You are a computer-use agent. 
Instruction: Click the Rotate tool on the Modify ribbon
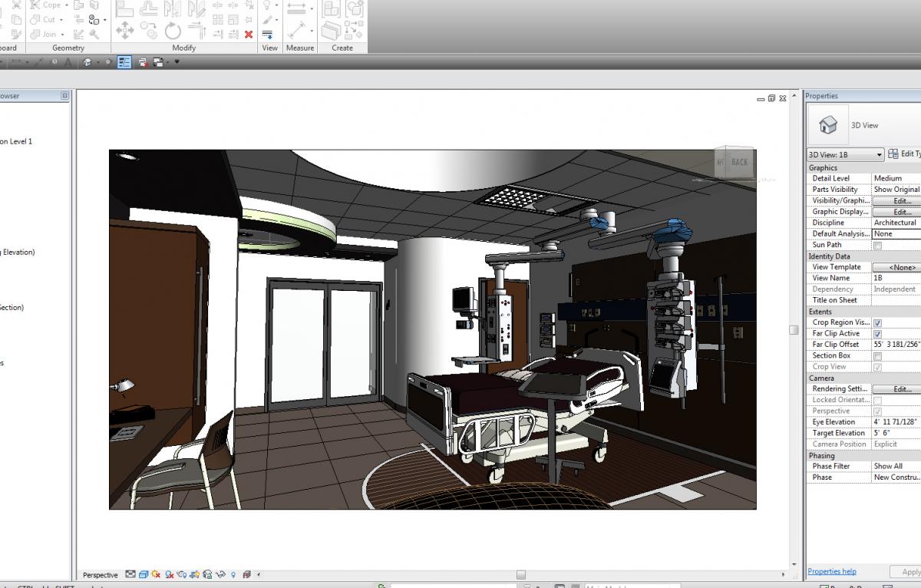(173, 32)
